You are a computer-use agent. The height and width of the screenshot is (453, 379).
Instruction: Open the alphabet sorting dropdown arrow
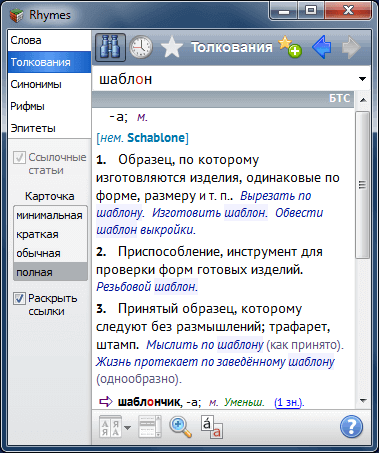pyautogui.click(x=127, y=427)
